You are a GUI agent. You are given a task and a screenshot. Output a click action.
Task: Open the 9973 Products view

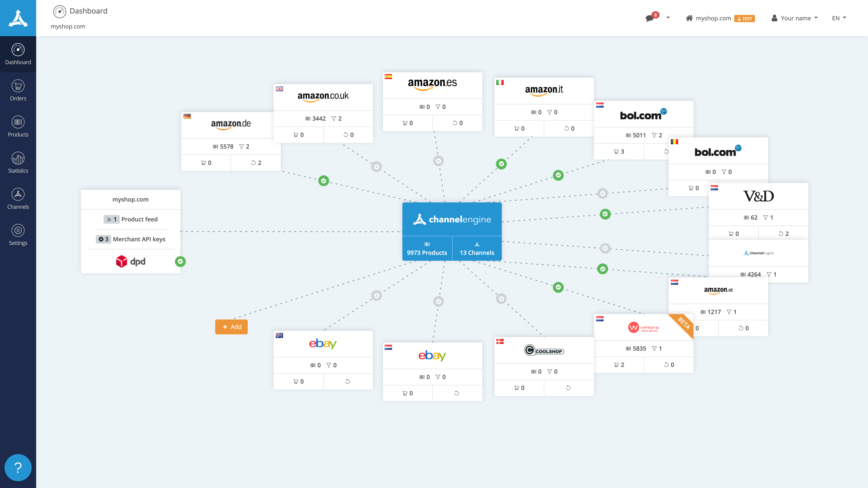(x=427, y=249)
